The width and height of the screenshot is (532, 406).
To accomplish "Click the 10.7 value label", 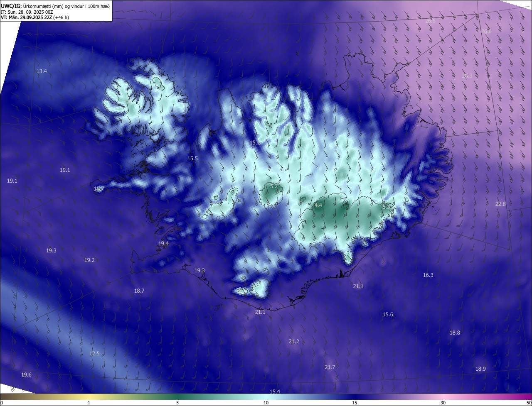I will coord(99,188).
